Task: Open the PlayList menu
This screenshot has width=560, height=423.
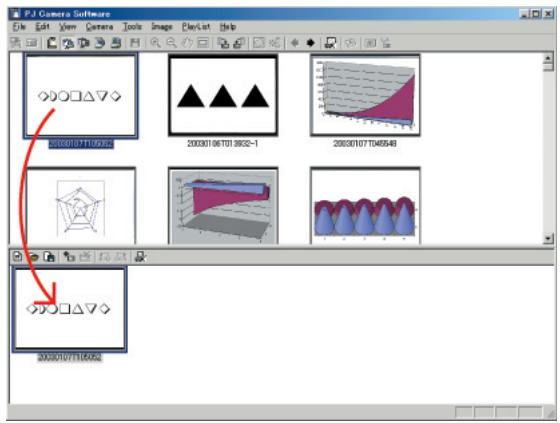Action: (196, 27)
